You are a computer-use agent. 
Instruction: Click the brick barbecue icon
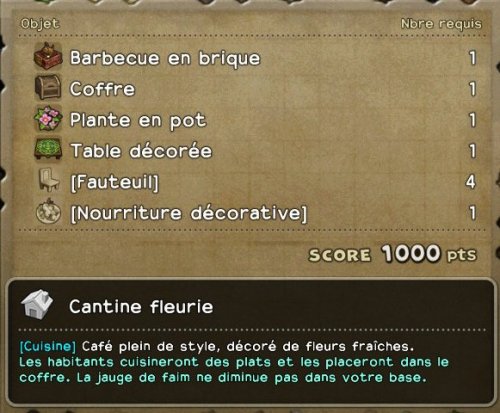(x=48, y=57)
